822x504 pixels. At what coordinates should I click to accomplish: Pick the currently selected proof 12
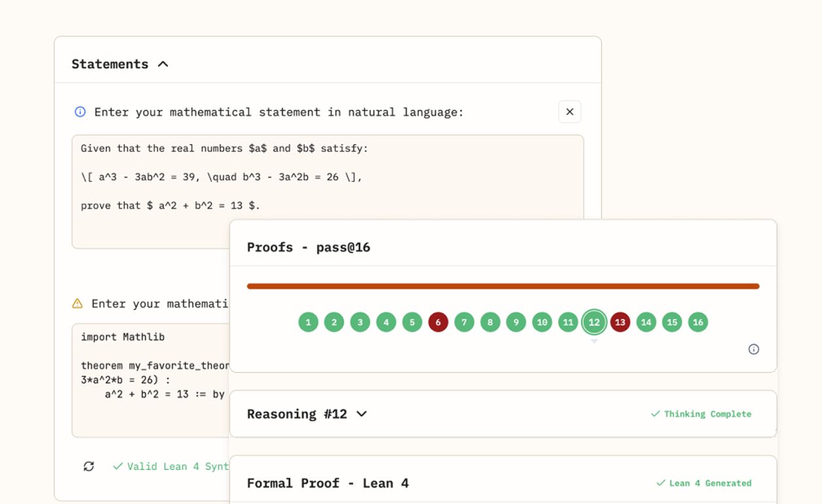point(594,322)
